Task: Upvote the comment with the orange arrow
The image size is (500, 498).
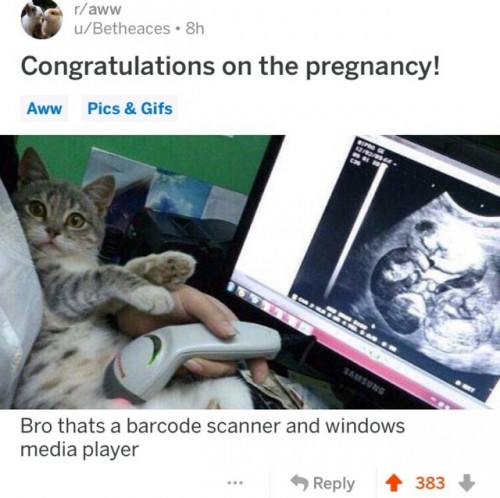Action: [x=394, y=483]
